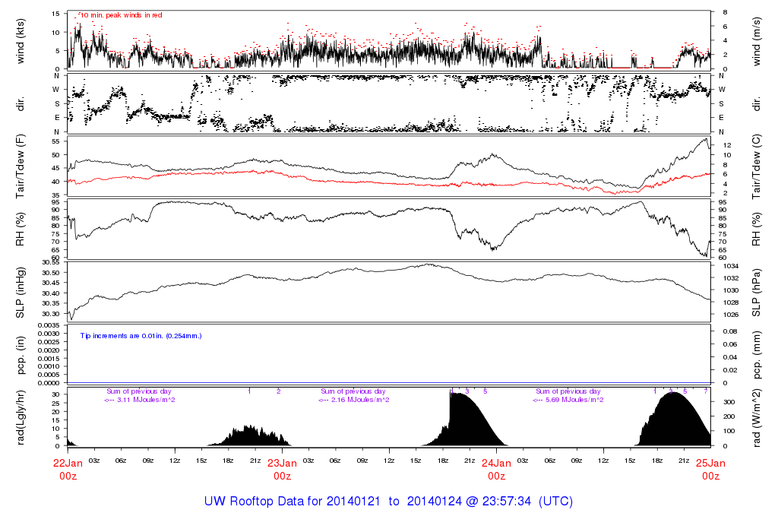Click the red 23Jan date label

[x=282, y=463]
